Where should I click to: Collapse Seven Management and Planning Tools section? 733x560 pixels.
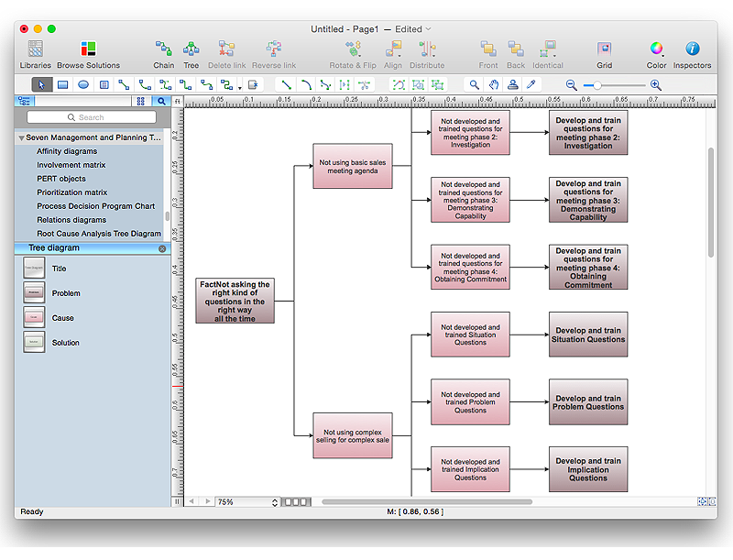[x=20, y=137]
